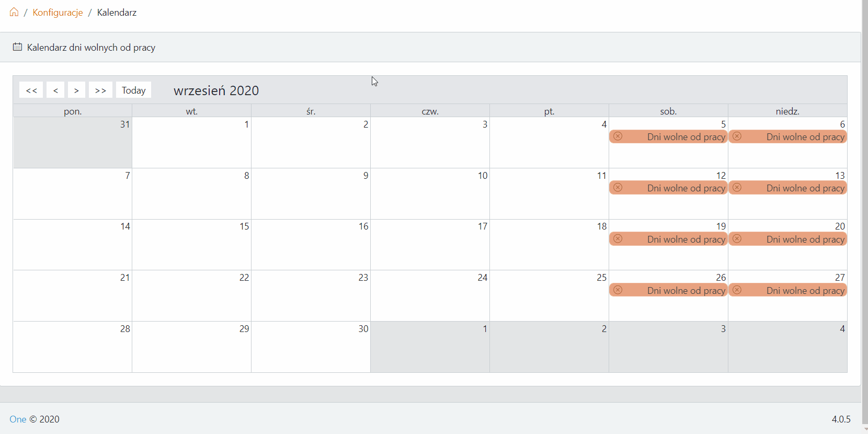The image size is (868, 434).
Task: Open the Konfiguracje breadcrumb link
Action: pyautogui.click(x=58, y=13)
